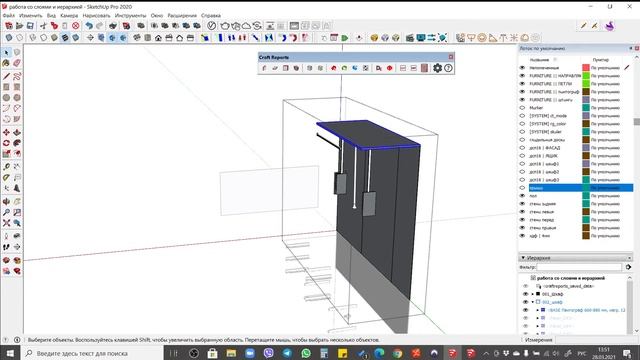Activate the Move tool with red arrows

pos(6,133)
